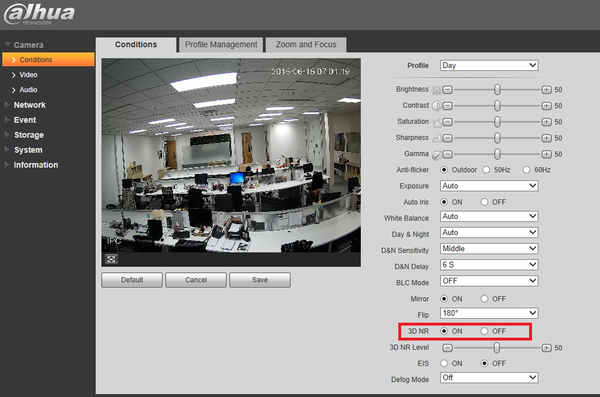
Task: Open the BLC Mode dropdown
Action: click(489, 281)
